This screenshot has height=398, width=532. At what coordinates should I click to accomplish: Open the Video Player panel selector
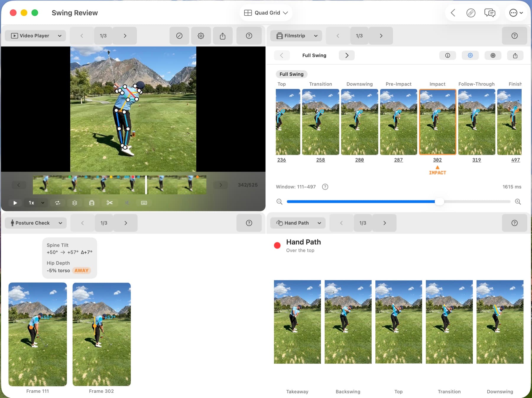[35, 36]
